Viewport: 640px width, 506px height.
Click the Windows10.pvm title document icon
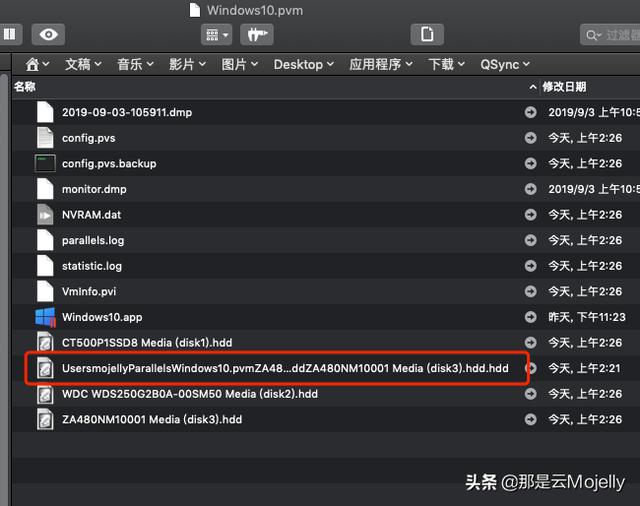click(195, 10)
